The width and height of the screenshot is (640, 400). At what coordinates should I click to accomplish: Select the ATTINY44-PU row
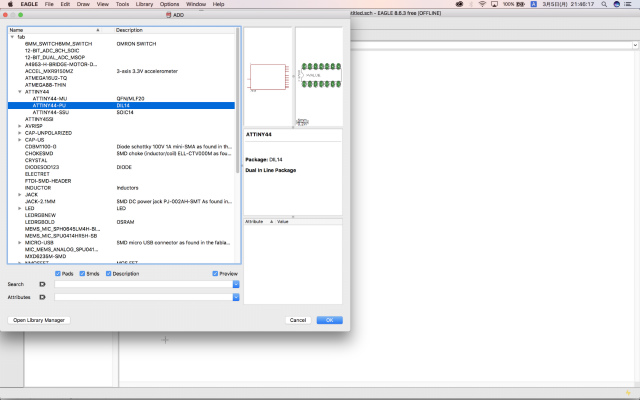coord(121,105)
